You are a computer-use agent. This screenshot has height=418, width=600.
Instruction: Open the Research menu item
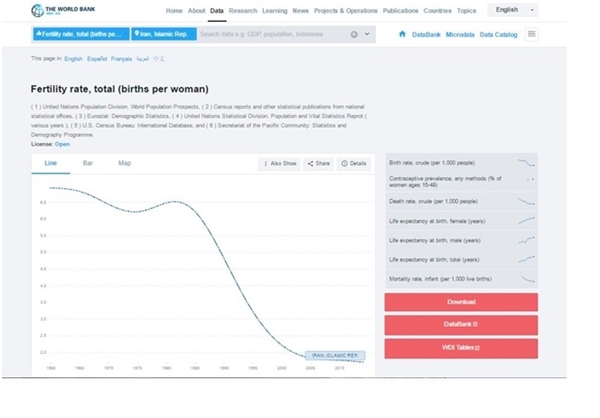(x=243, y=11)
